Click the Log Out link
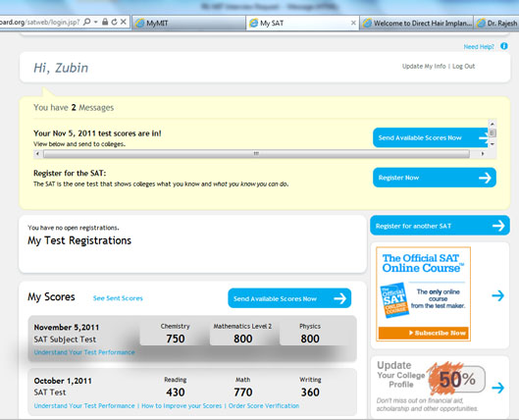This screenshot has width=519, height=420. [464, 66]
